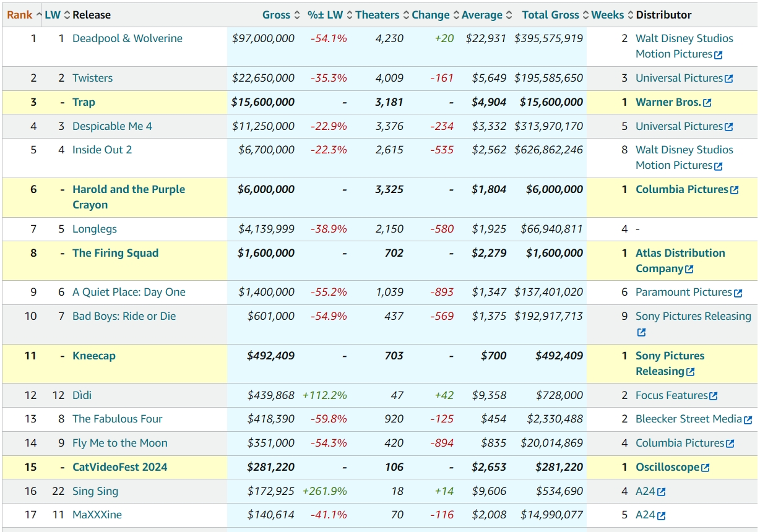
Task: Open Harold and the Purple Crayon link
Action: click(129, 197)
